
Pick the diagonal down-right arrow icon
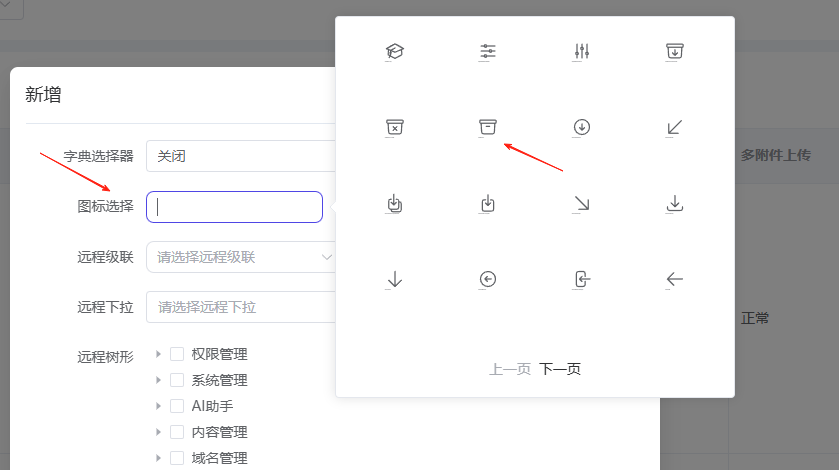582,203
